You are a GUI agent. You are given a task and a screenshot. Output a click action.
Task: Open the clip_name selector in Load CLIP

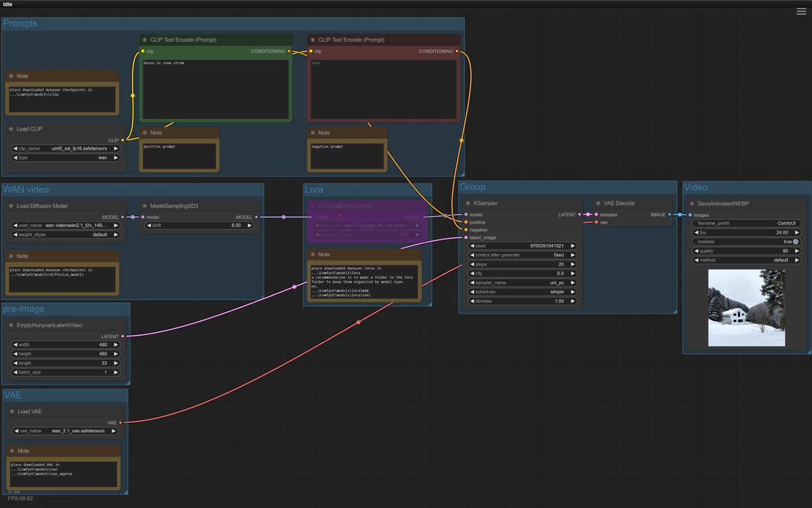coord(66,148)
